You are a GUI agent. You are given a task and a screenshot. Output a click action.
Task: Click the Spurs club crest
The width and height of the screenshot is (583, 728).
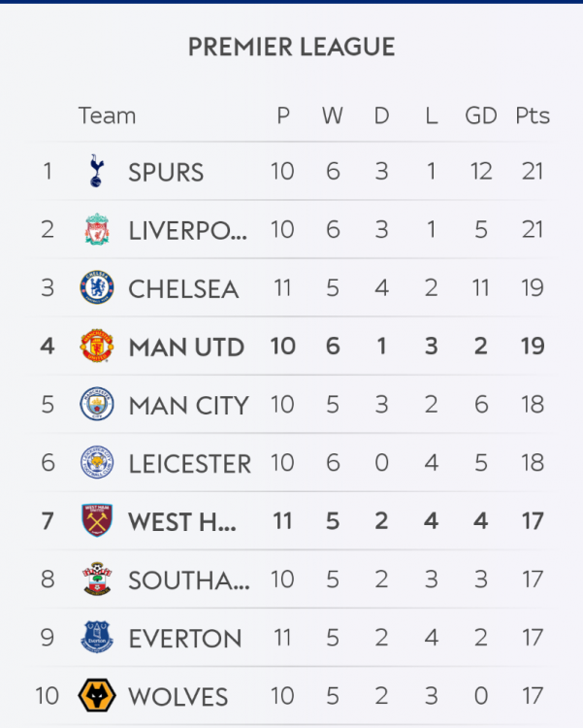(96, 172)
